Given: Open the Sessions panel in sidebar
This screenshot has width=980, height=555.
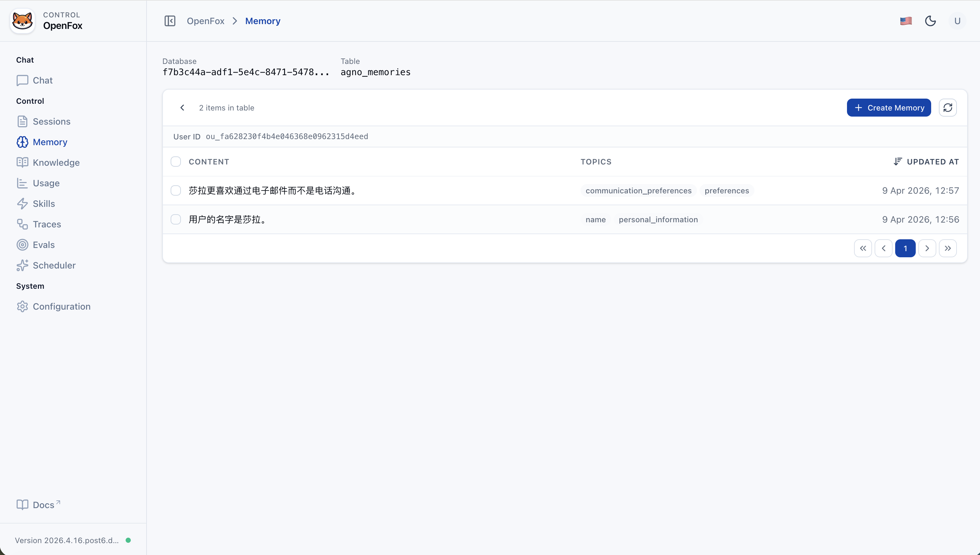Looking at the screenshot, I should click(51, 121).
